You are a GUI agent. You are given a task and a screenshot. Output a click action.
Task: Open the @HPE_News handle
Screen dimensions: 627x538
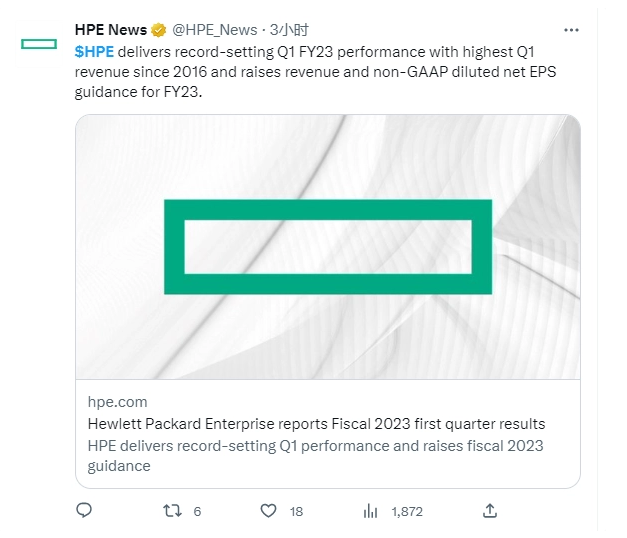216,30
